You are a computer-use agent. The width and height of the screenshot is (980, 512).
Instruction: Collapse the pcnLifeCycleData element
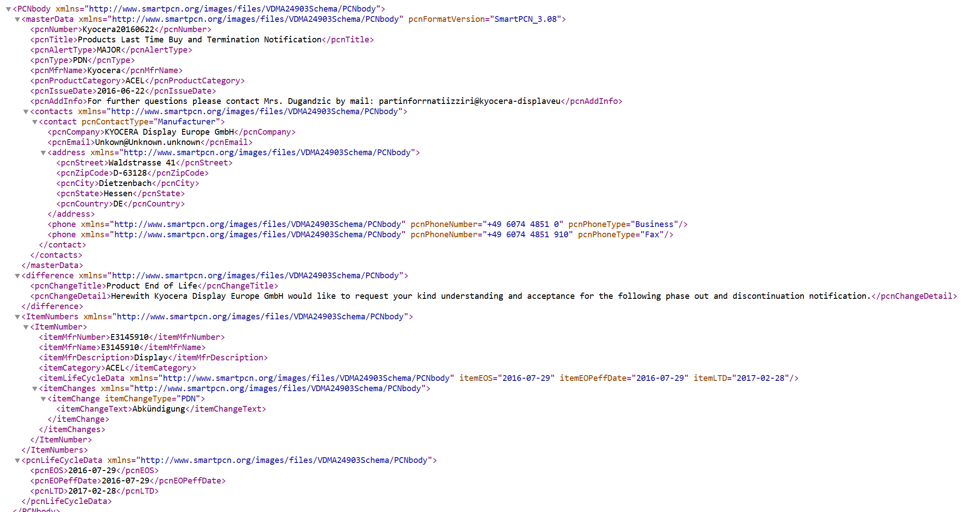tap(17, 460)
